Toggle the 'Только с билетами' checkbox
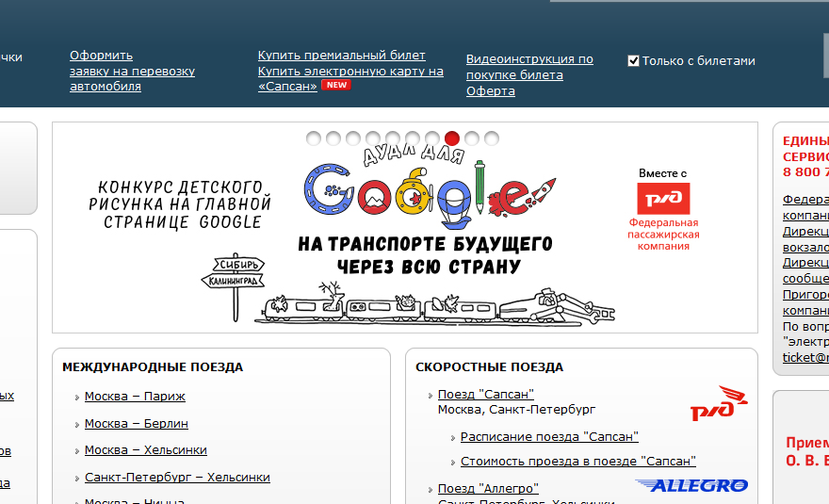Screen dimensions: 829x504 (633, 61)
